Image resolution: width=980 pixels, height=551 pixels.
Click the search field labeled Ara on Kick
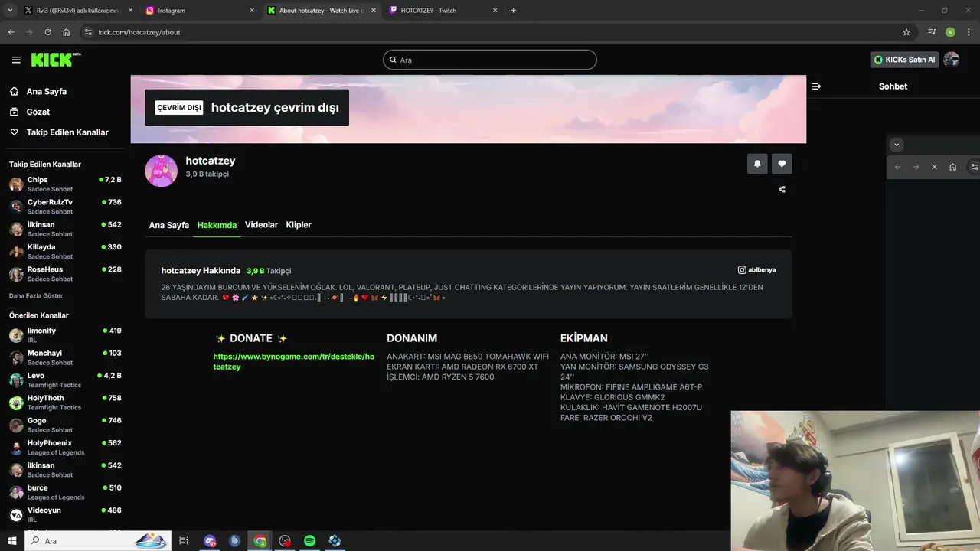490,60
